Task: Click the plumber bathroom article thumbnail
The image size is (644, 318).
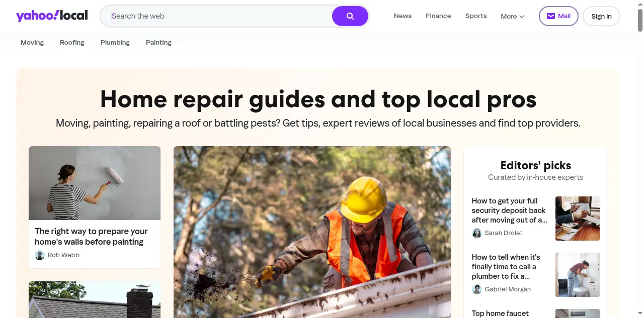Action: [578, 275]
